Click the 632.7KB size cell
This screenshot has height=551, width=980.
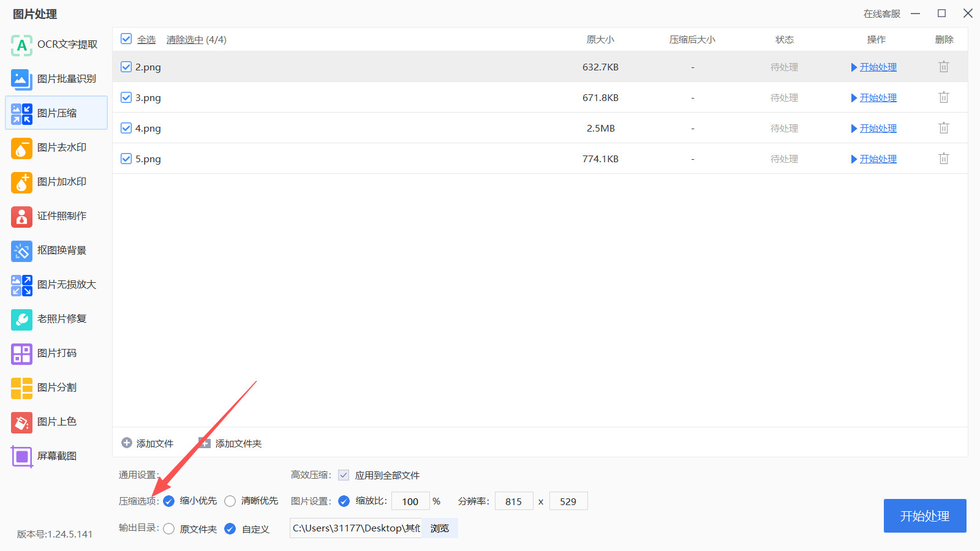pyautogui.click(x=600, y=67)
